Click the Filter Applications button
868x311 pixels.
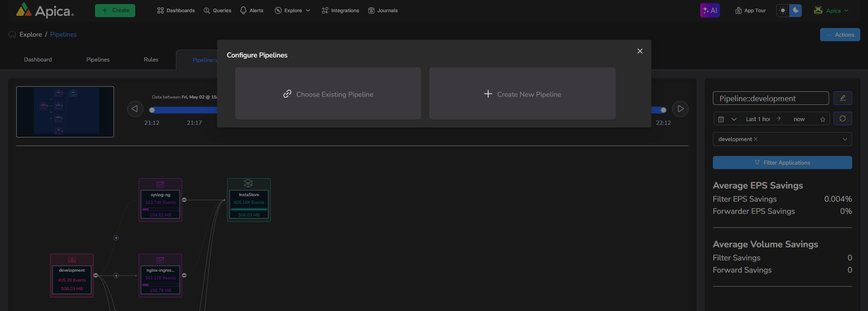pyautogui.click(x=782, y=163)
